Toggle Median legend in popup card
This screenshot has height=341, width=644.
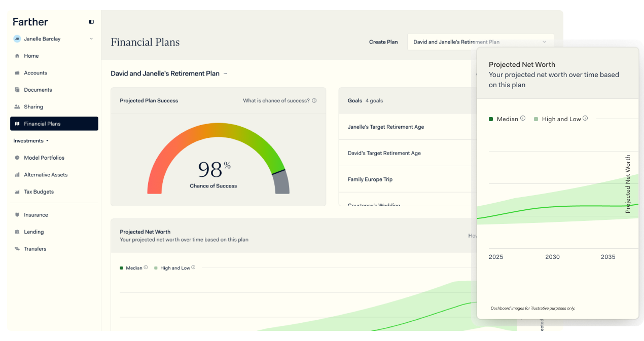point(504,119)
